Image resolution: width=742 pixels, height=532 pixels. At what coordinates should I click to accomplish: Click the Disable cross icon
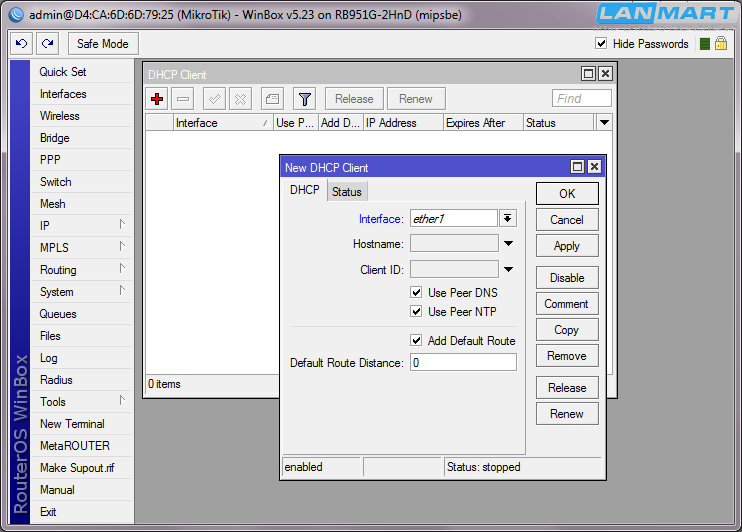tap(240, 99)
